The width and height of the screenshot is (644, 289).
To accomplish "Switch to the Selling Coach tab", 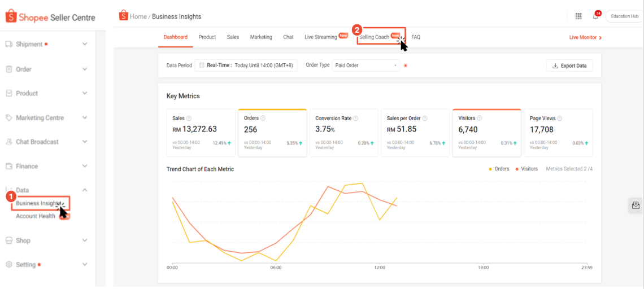I will (x=374, y=37).
